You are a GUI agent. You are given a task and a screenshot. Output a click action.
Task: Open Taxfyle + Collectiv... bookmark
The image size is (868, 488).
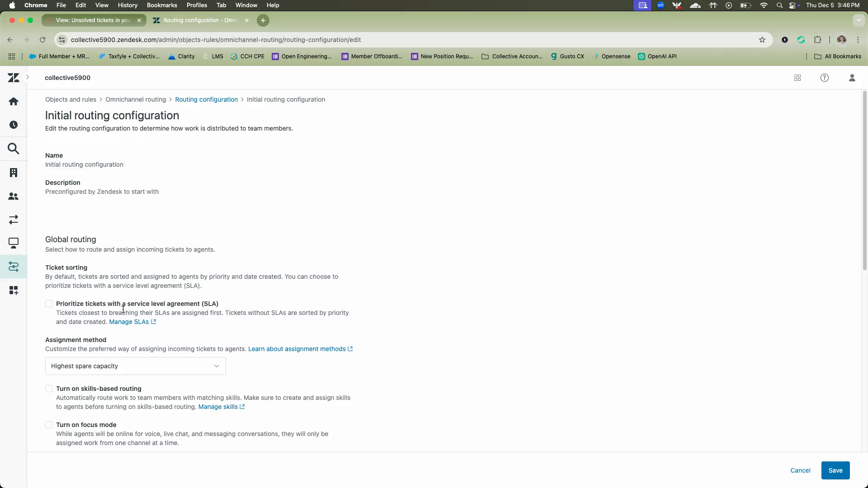[129, 56]
